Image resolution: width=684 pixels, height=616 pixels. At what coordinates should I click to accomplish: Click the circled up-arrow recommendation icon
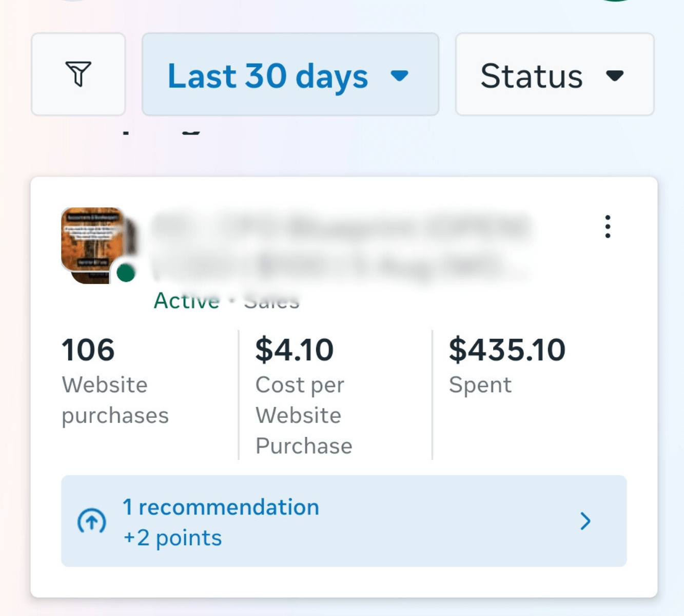coord(92,522)
